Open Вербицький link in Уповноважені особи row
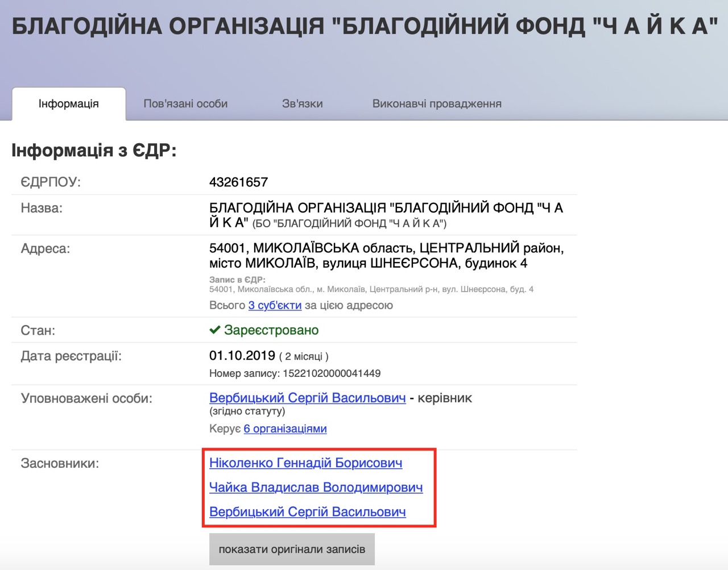Image resolution: width=728 pixels, height=570 pixels. coord(307,398)
